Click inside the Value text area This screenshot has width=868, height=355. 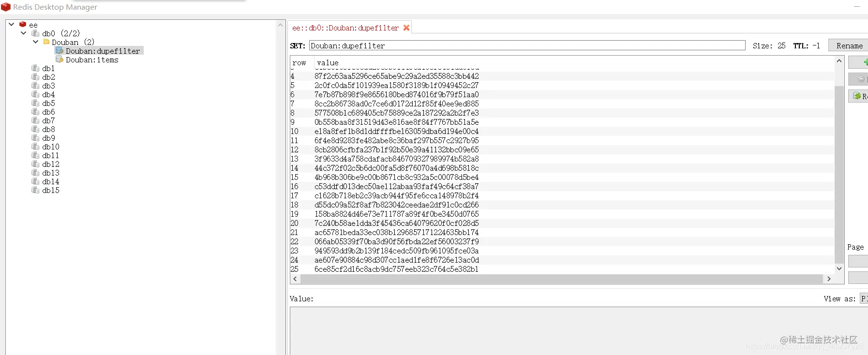pos(579,331)
